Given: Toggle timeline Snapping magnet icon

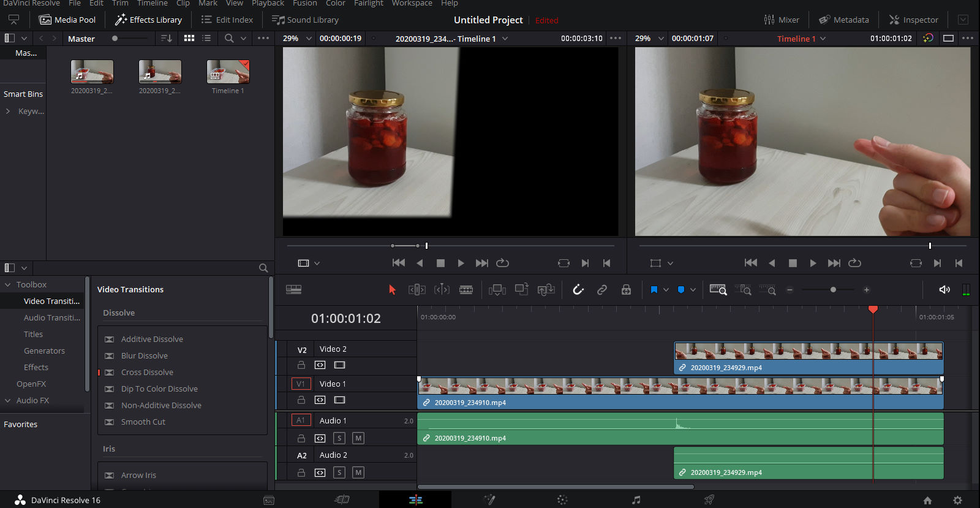Looking at the screenshot, I should pyautogui.click(x=578, y=289).
